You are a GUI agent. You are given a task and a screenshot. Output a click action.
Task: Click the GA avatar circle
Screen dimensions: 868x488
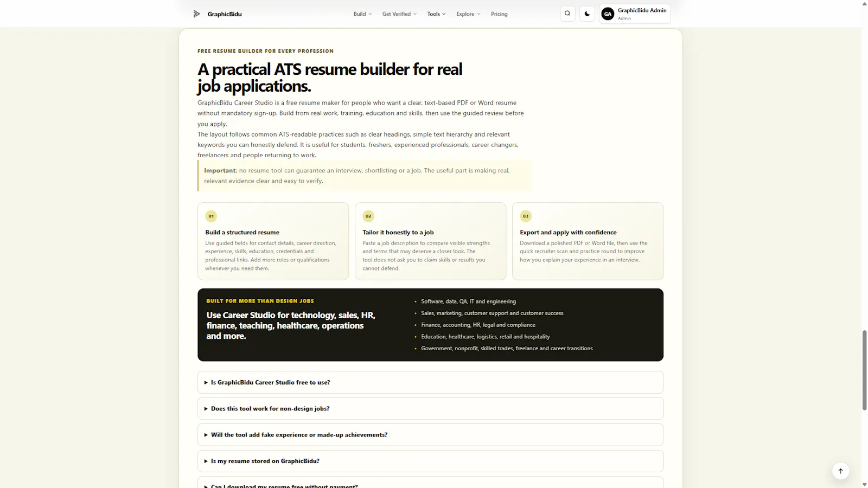coord(608,14)
